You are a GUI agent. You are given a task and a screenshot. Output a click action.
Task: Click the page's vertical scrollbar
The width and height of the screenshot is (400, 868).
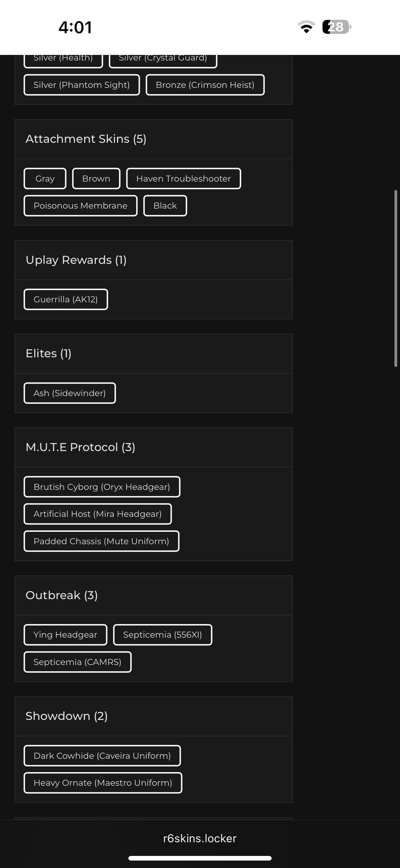pos(396,278)
